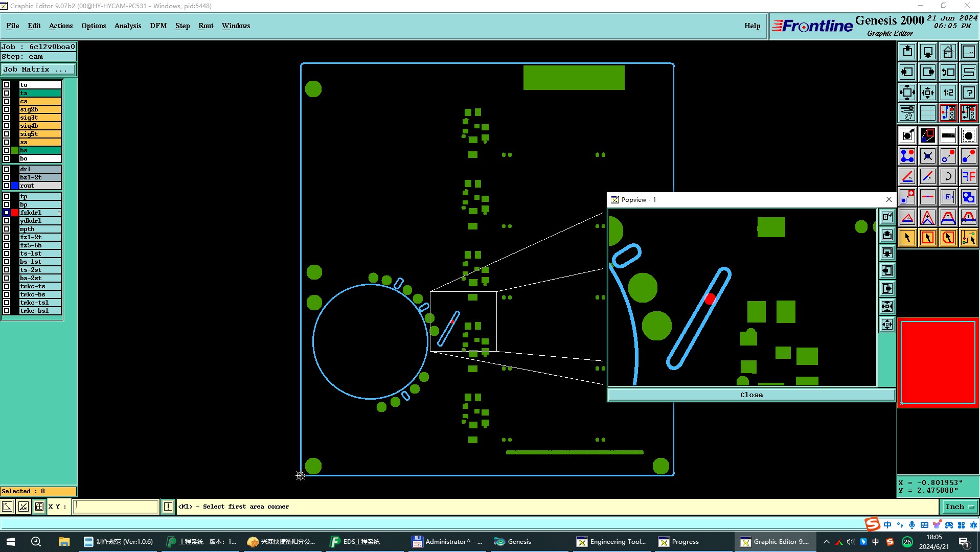
Task: Toggle the checkbox for layer sig2b
Action: [x=7, y=109]
